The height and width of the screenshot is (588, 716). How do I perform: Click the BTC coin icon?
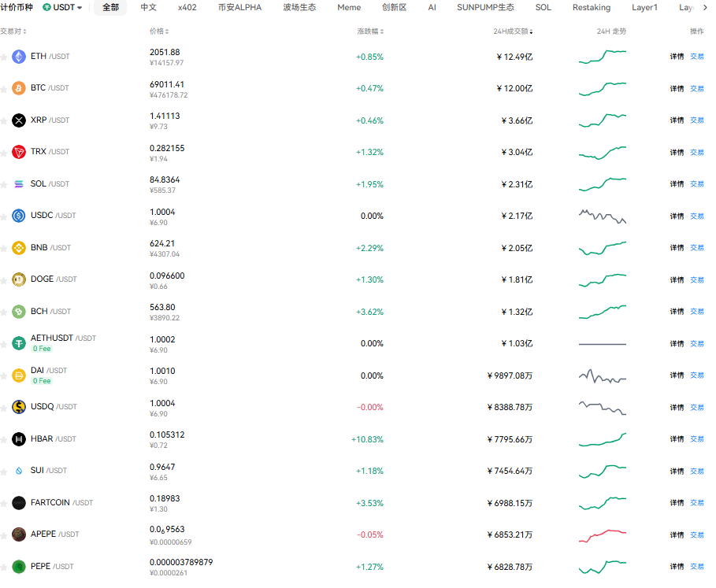19,88
